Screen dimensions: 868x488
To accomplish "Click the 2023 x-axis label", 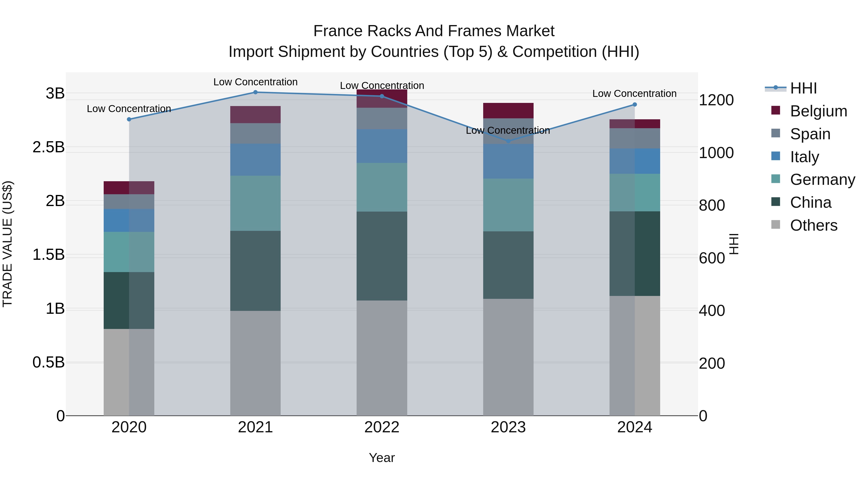I will pyautogui.click(x=509, y=427).
